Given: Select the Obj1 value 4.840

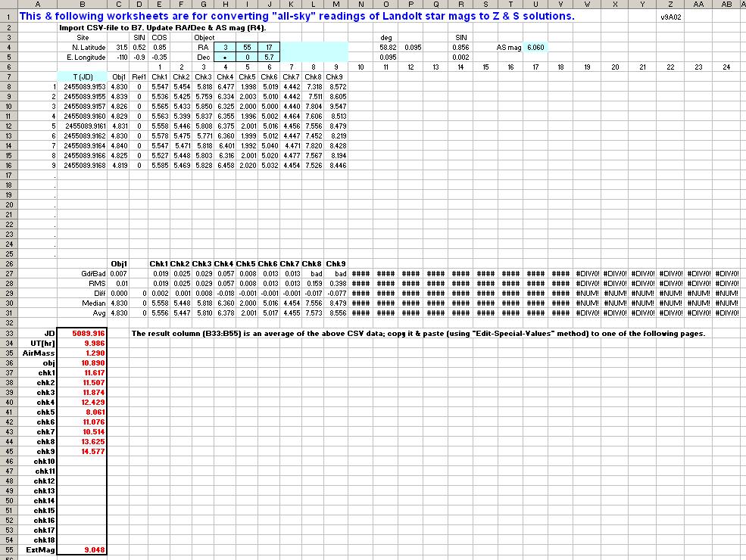Looking at the screenshot, I should [118, 146].
